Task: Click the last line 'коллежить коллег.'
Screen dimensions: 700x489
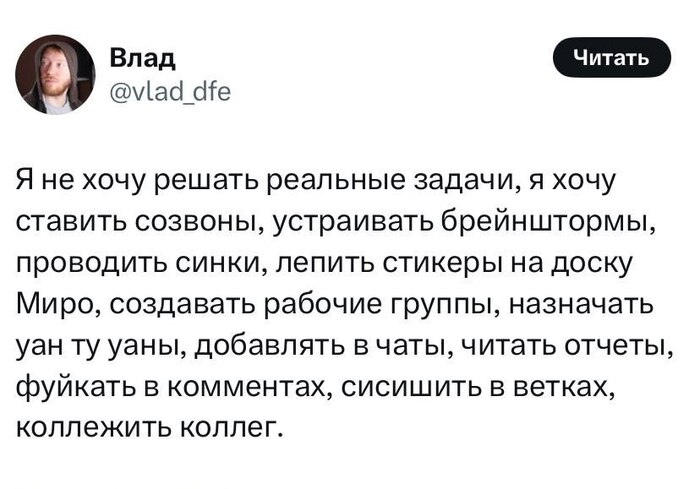Action: click(x=150, y=428)
